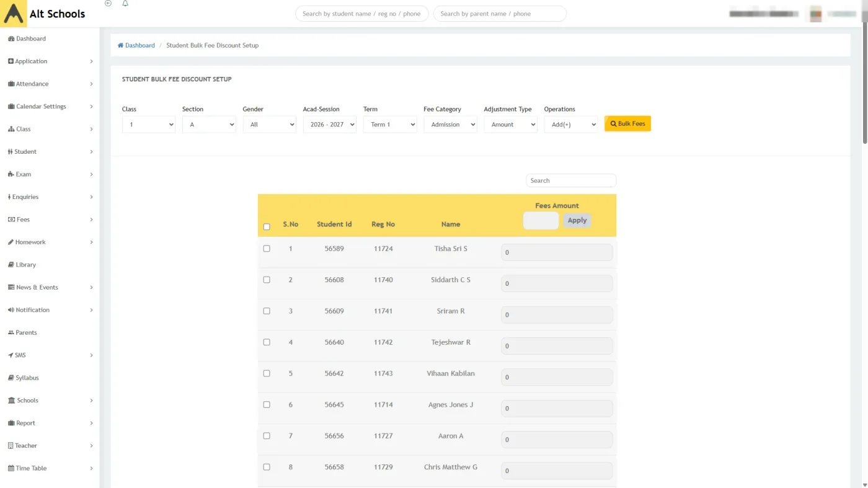This screenshot has width=868, height=488.
Task: Click the Apply button under Fees Amount
Action: point(577,220)
